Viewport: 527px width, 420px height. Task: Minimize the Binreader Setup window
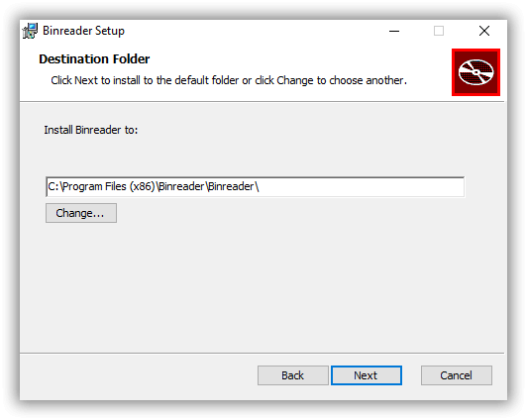(x=394, y=31)
